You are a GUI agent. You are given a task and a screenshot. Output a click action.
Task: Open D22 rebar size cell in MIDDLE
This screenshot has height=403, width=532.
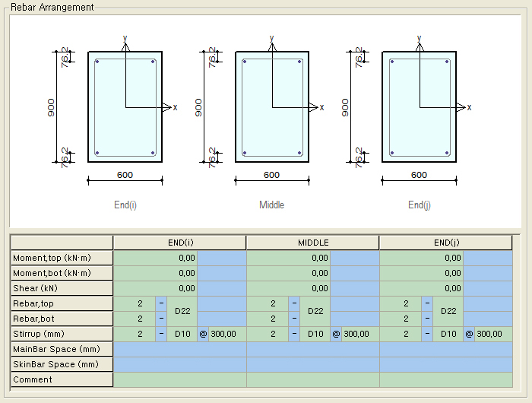[315, 311]
